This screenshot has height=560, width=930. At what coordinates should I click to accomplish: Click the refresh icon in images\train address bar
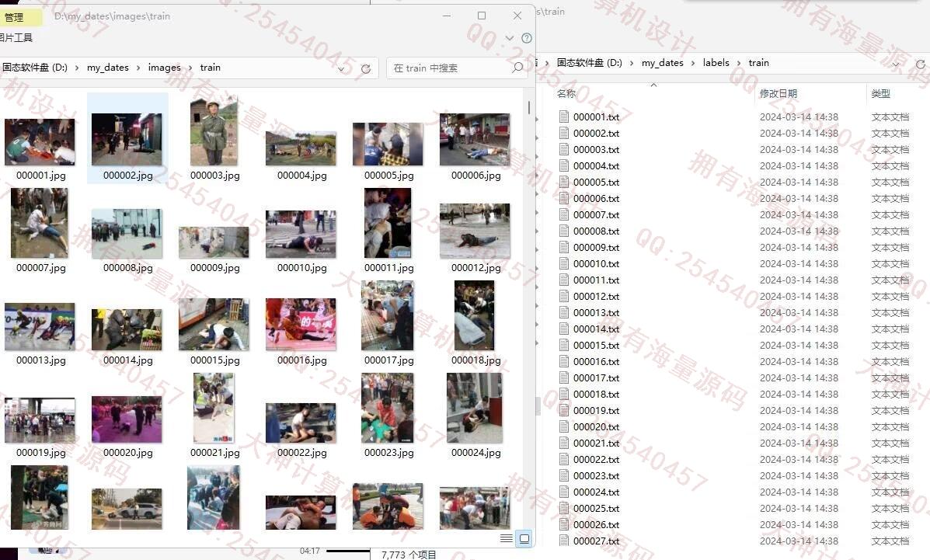(366, 68)
